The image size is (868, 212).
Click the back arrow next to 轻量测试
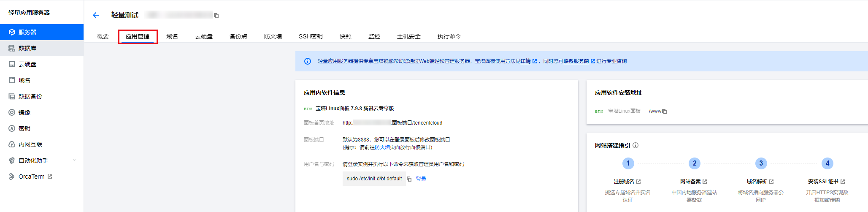tap(96, 15)
